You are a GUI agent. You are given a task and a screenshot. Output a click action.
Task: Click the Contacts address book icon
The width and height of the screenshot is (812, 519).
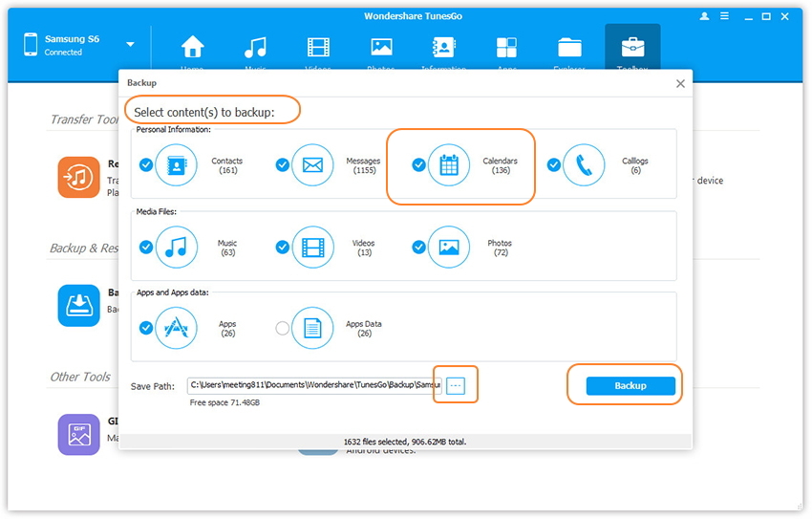(176, 165)
